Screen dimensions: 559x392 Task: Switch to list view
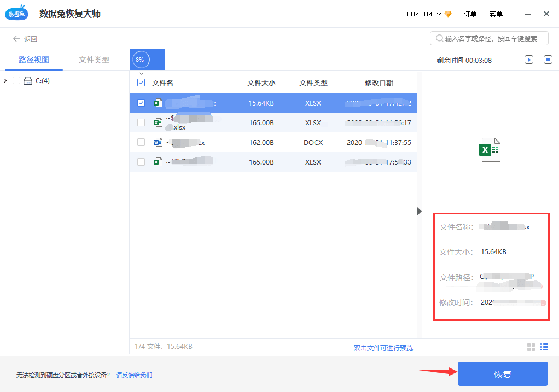(544, 347)
